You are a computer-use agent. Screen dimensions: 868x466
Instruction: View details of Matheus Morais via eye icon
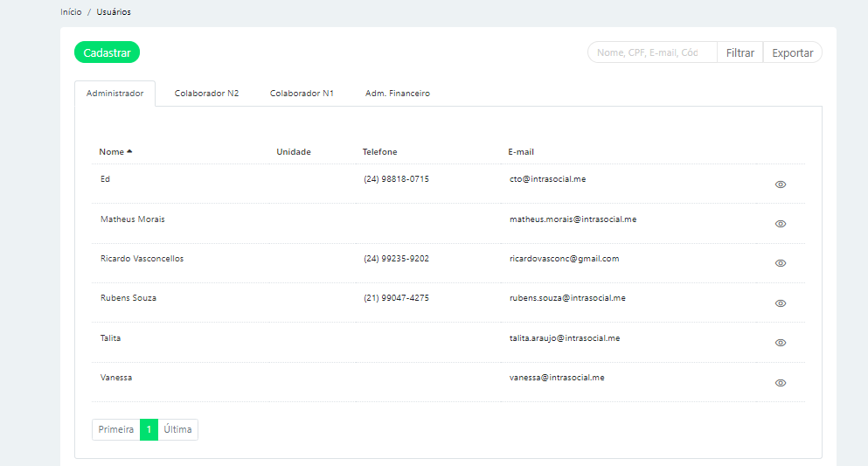pos(781,224)
